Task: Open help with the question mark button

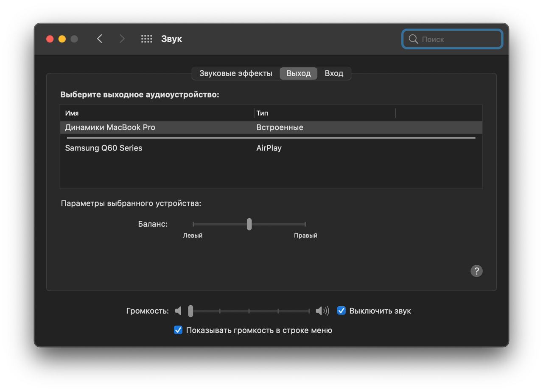Action: pos(476,271)
